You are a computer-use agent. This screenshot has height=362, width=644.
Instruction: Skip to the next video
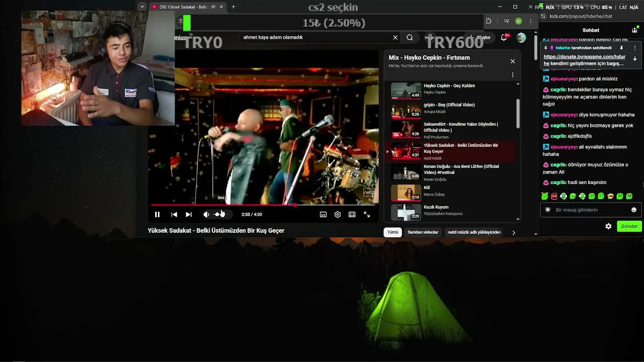click(x=189, y=215)
